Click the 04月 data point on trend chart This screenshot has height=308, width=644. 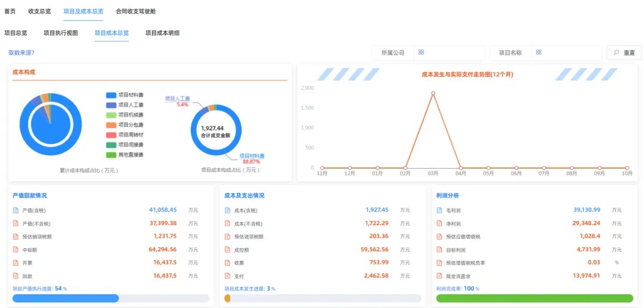point(461,168)
